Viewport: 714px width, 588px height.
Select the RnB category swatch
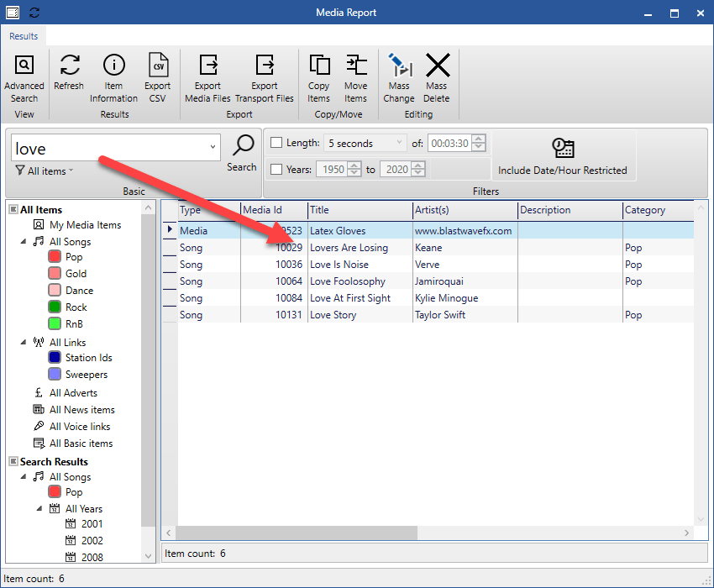click(x=55, y=324)
